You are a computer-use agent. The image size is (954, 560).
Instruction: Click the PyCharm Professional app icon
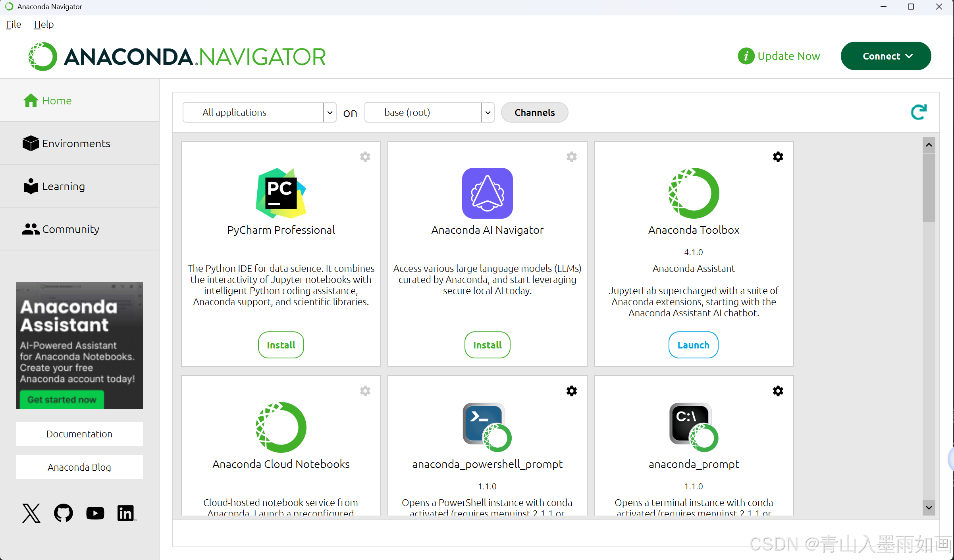coord(281,193)
